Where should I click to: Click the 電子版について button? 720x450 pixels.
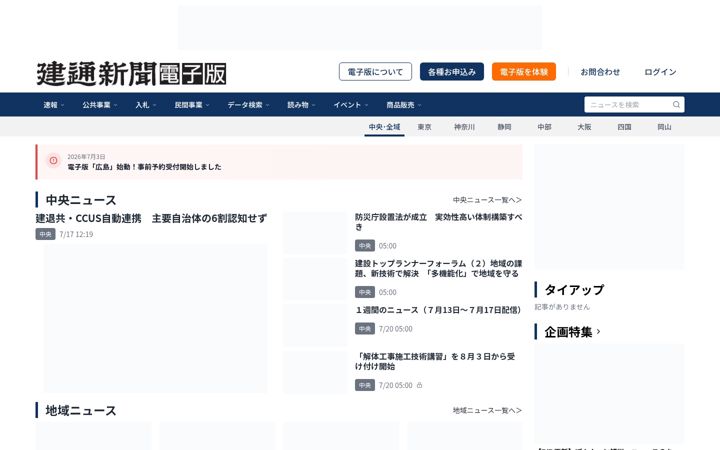375,72
